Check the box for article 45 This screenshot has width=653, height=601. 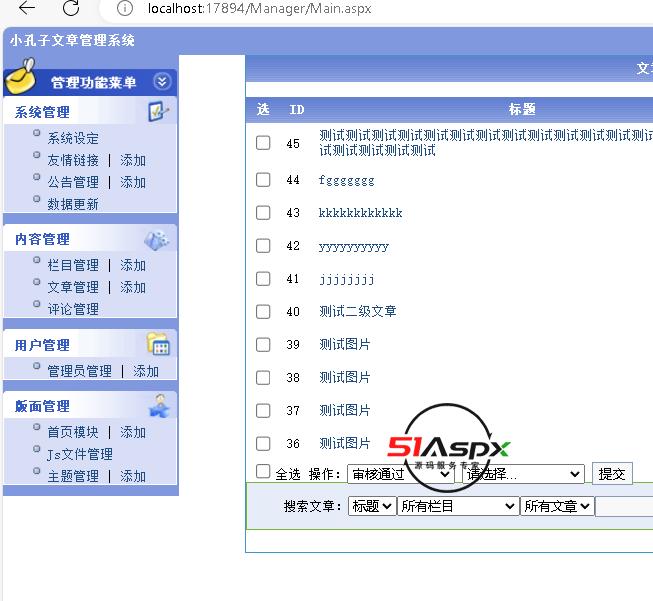[x=263, y=143]
